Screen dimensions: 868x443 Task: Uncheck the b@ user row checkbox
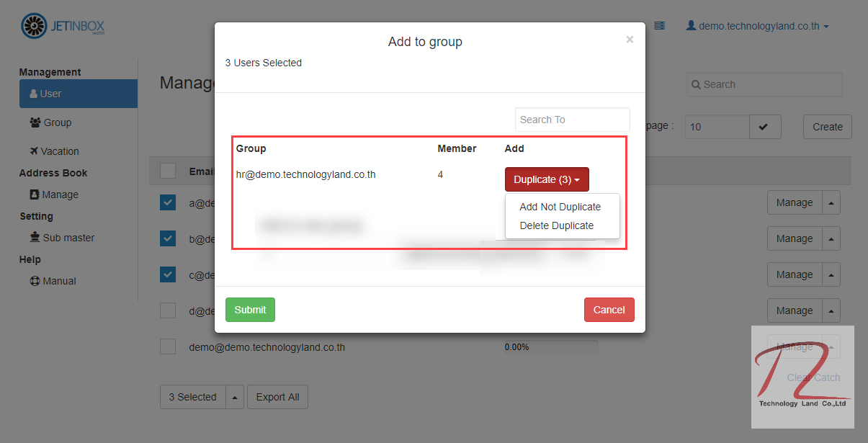pyautogui.click(x=168, y=238)
